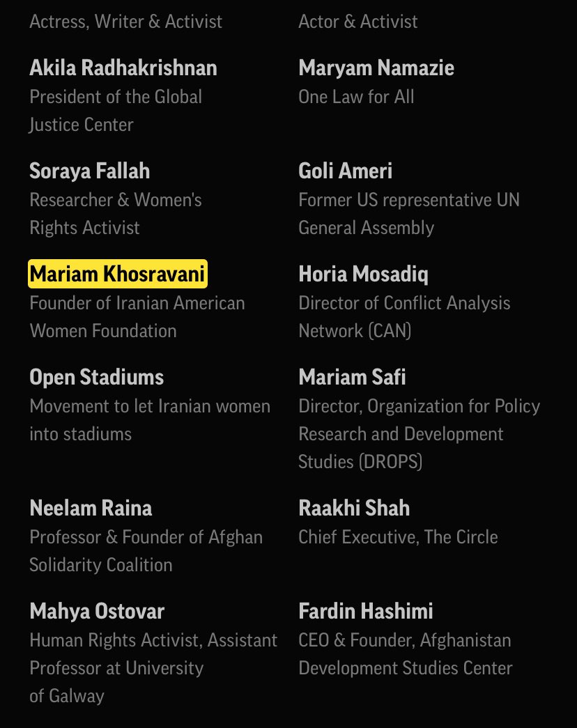Click 'Former US representative UN General Assembly' text

tap(409, 213)
